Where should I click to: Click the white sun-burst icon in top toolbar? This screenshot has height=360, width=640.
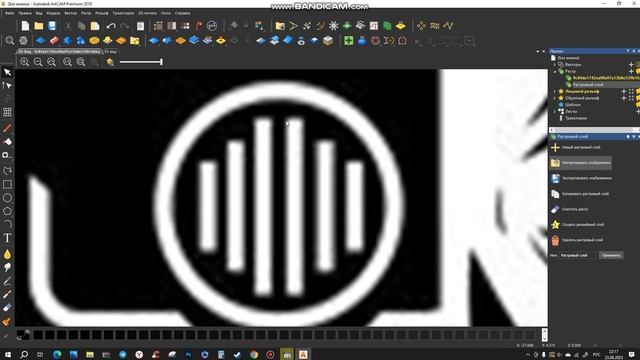click(333, 26)
